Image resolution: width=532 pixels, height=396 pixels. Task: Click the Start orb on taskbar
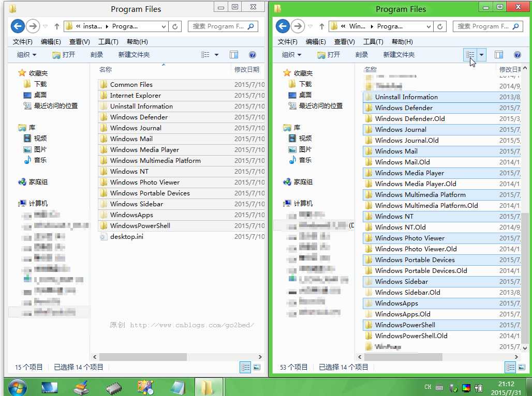pyautogui.click(x=17, y=387)
